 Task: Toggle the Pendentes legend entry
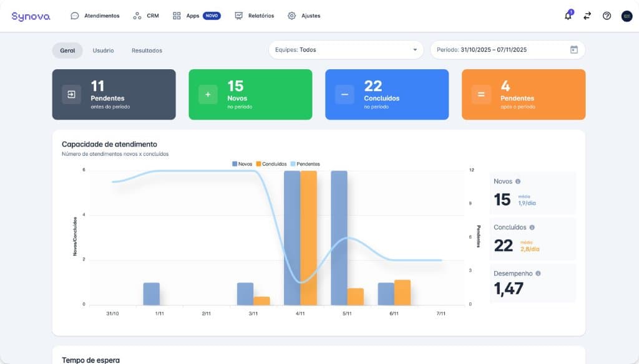click(305, 164)
